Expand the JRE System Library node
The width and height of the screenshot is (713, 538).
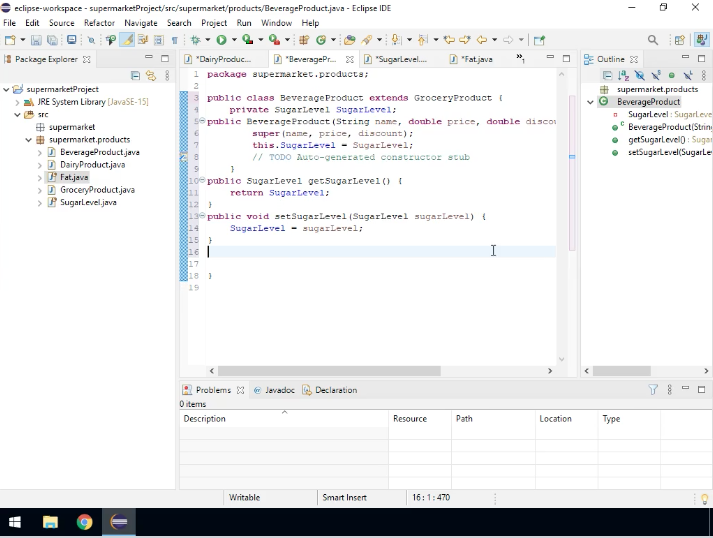18,102
